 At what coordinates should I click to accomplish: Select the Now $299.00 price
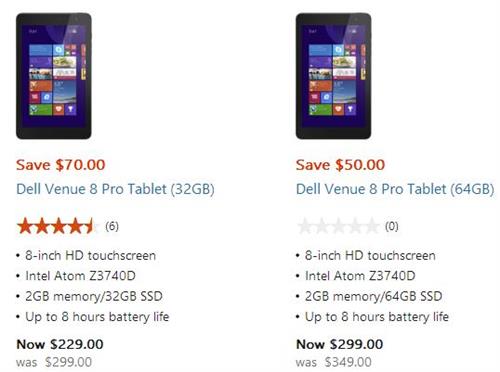pyautogui.click(x=340, y=344)
